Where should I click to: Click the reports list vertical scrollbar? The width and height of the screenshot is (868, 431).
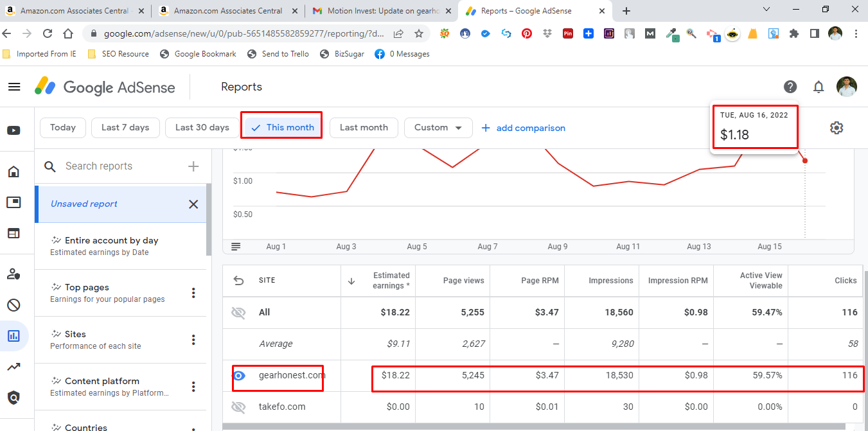(209, 220)
